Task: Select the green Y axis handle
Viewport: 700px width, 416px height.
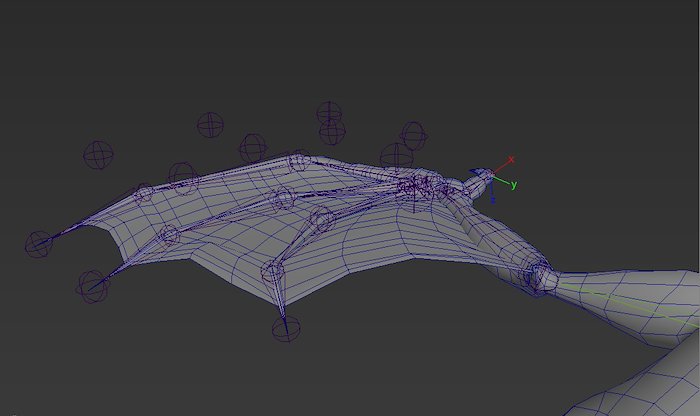Action: point(513,185)
